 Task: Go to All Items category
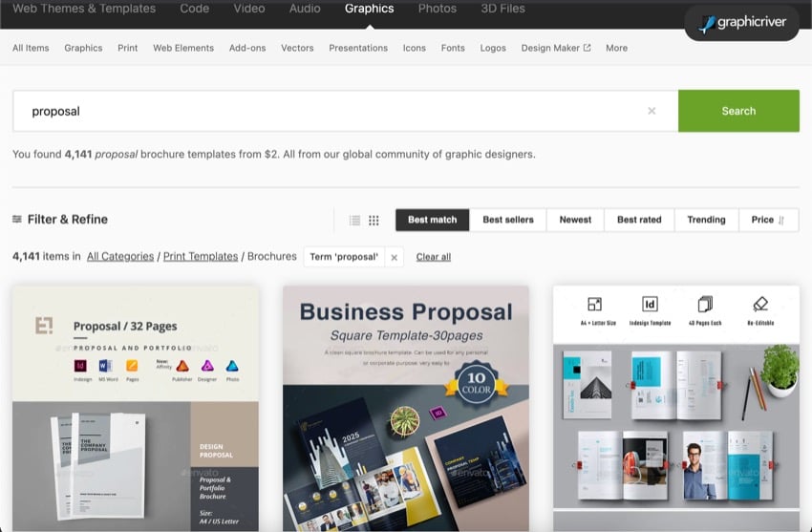tap(31, 48)
